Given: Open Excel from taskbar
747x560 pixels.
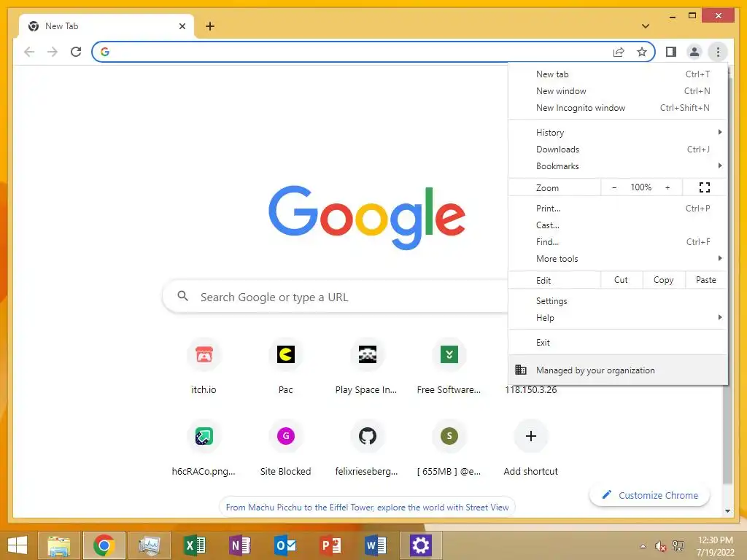Looking at the screenshot, I should click(194, 545).
